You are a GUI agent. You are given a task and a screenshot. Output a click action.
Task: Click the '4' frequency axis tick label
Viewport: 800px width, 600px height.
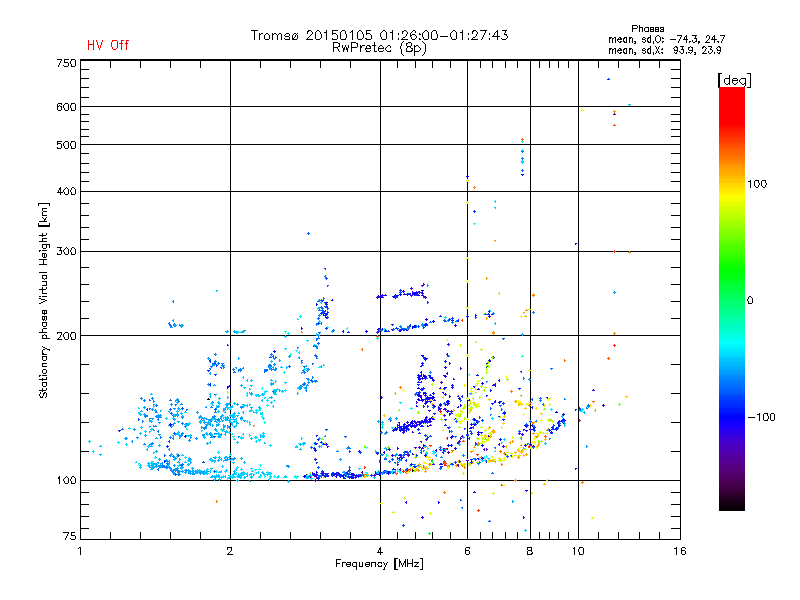380,551
